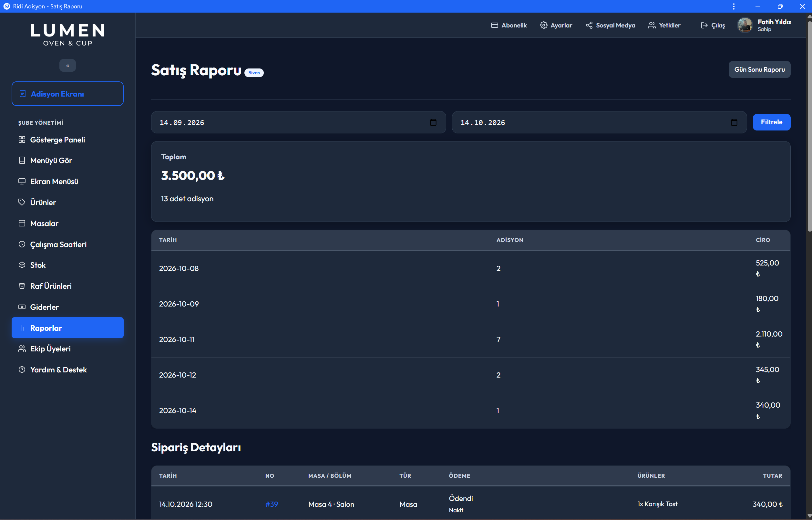The width and height of the screenshot is (812, 520).
Task: Click the Çalışma Saatleri clock icon
Action: click(x=22, y=244)
